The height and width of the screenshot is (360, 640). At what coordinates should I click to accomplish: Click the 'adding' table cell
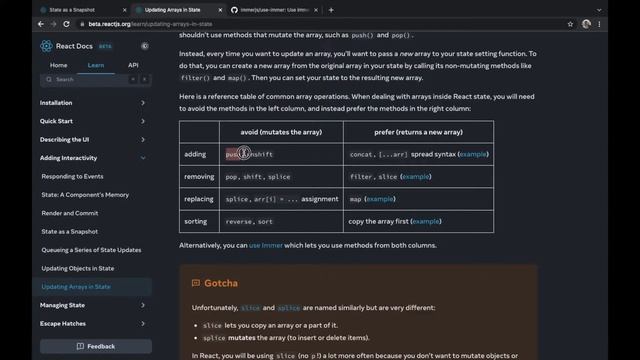[199, 154]
